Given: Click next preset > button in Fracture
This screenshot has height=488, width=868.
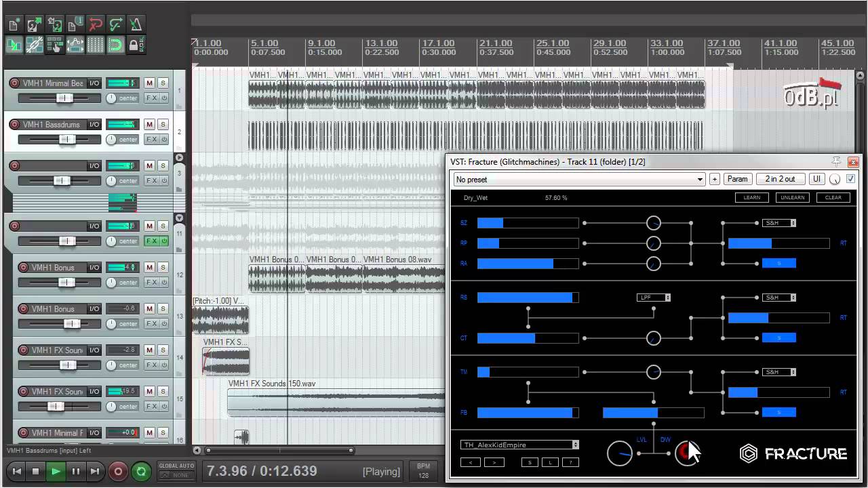Looking at the screenshot, I should click(494, 462).
